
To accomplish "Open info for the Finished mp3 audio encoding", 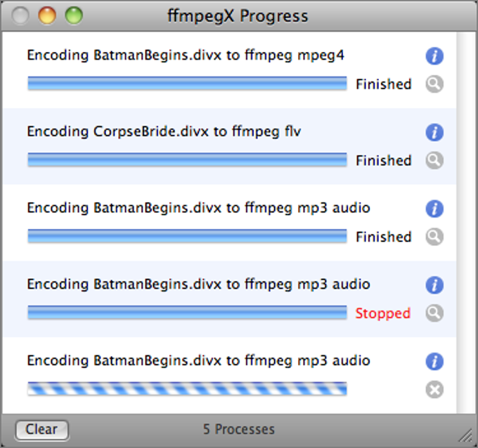I will tap(434, 209).
